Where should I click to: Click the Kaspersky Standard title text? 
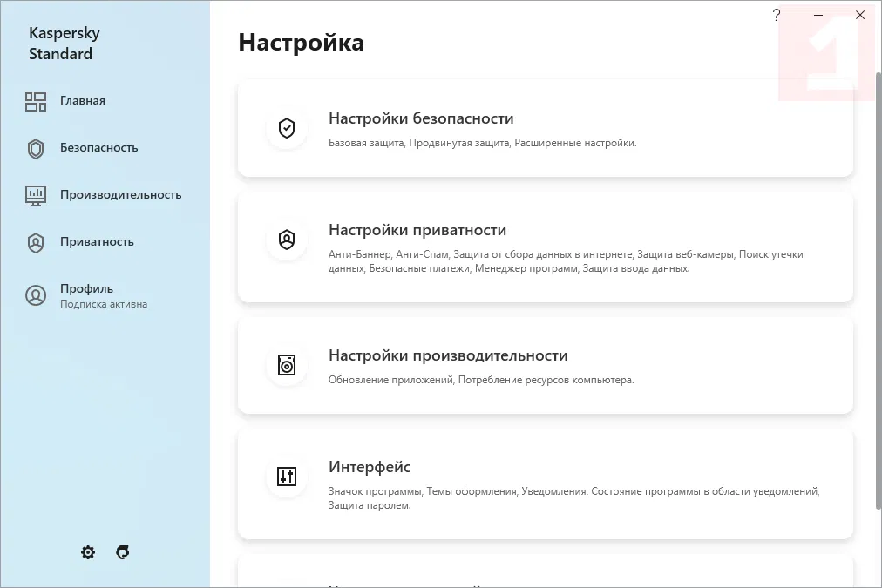(x=64, y=44)
